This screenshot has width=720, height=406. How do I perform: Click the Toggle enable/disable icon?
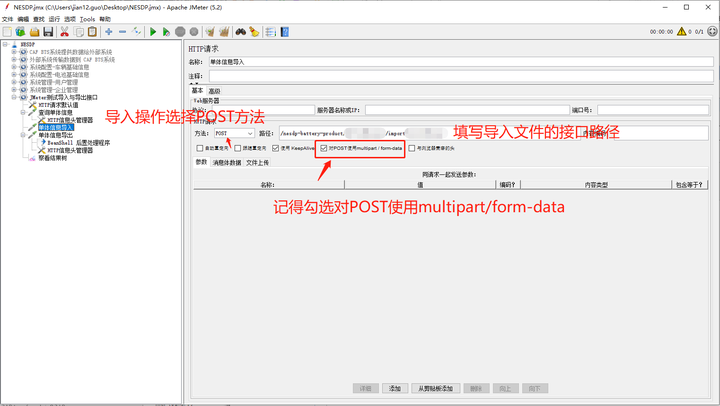(x=136, y=32)
